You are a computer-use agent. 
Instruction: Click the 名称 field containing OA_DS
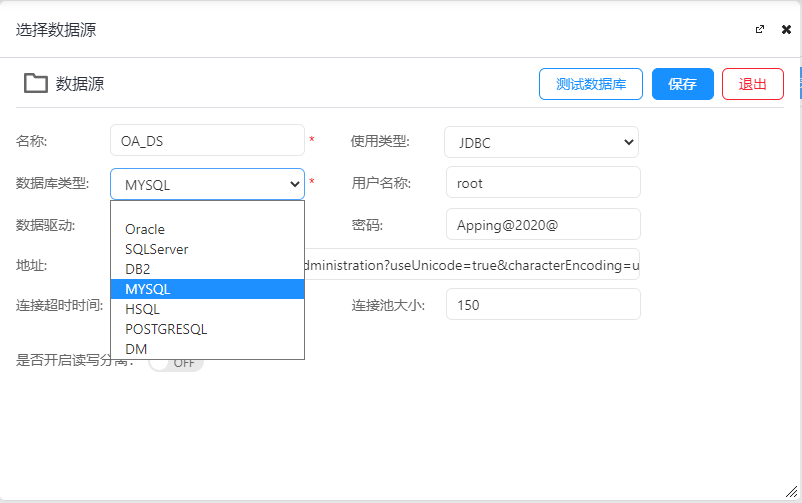[x=207, y=141]
